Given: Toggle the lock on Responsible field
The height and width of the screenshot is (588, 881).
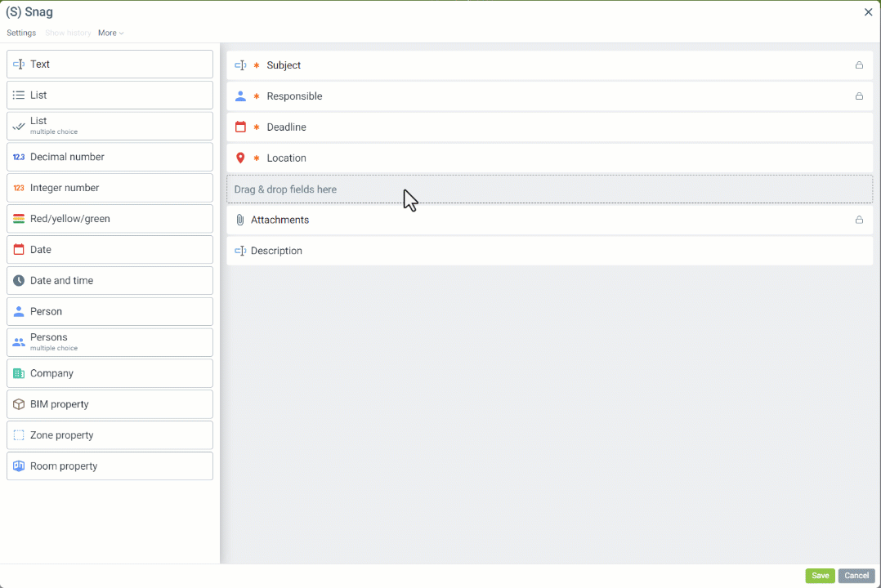Looking at the screenshot, I should [x=859, y=96].
